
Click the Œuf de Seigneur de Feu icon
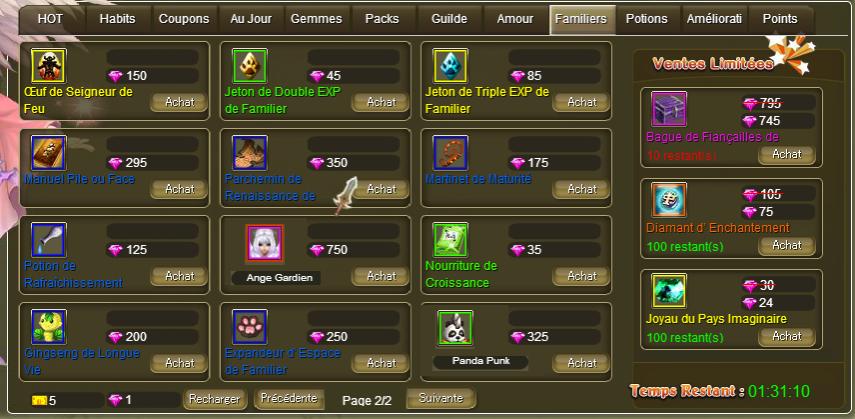49,66
